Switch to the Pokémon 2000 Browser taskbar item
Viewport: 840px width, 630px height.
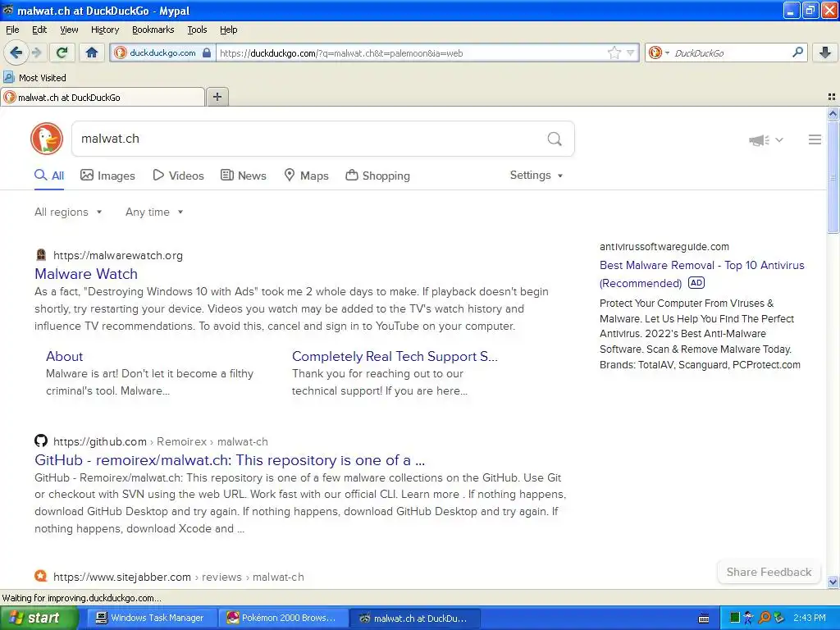[x=283, y=618]
